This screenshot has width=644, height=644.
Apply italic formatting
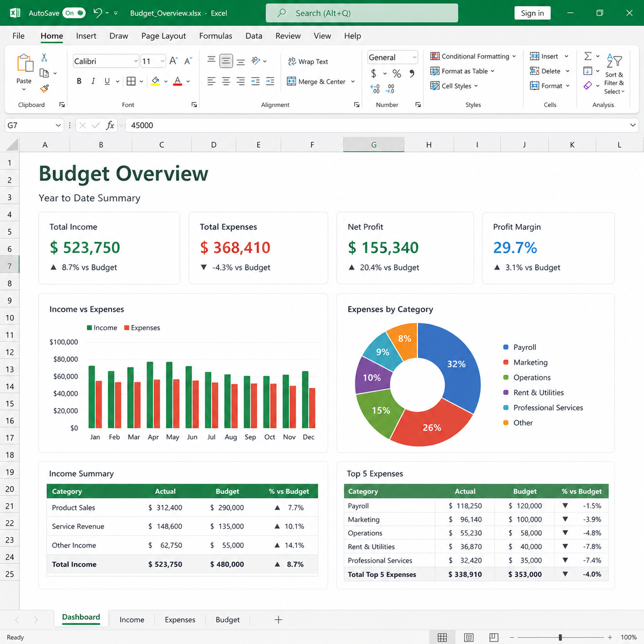tap(93, 81)
